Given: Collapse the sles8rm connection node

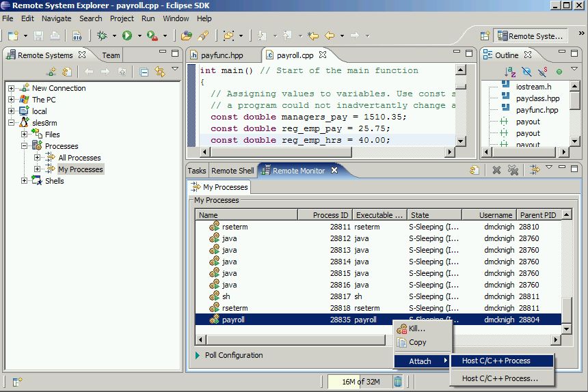Looking at the screenshot, I should click(11, 123).
